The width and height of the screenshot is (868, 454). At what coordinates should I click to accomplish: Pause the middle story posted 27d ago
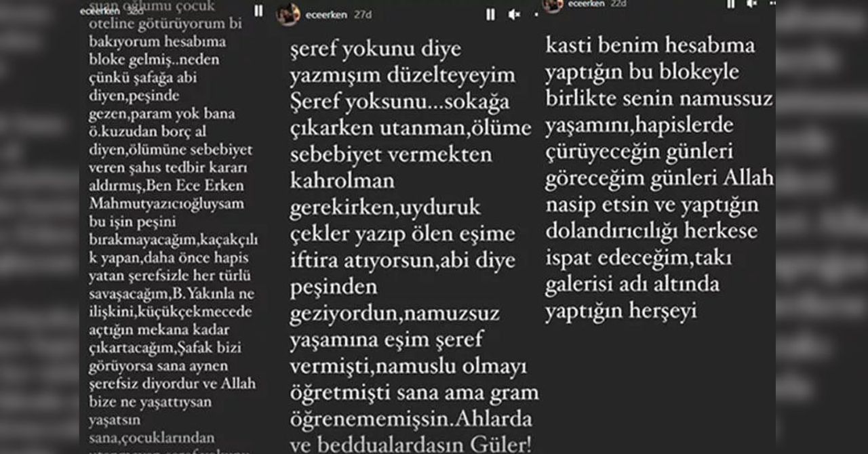[x=490, y=14]
